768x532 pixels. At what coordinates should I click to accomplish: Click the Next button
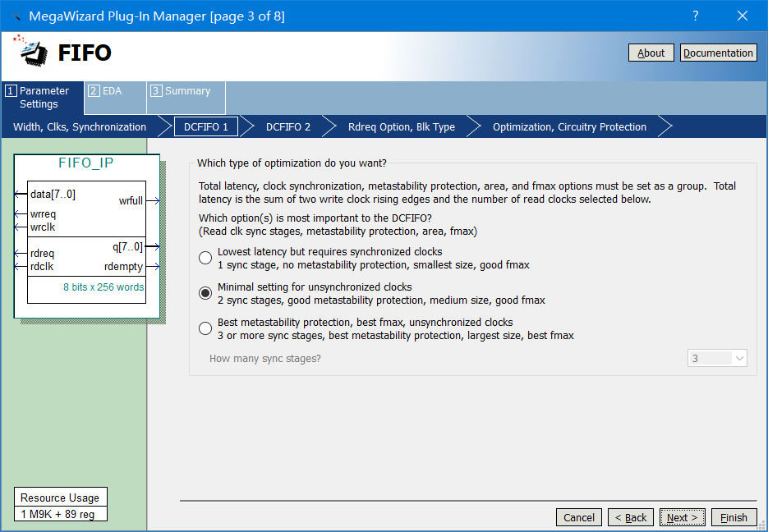[x=683, y=517]
